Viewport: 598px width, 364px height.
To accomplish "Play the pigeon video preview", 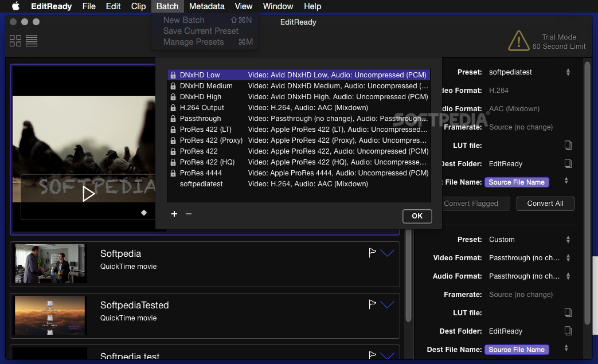I will 88,194.
